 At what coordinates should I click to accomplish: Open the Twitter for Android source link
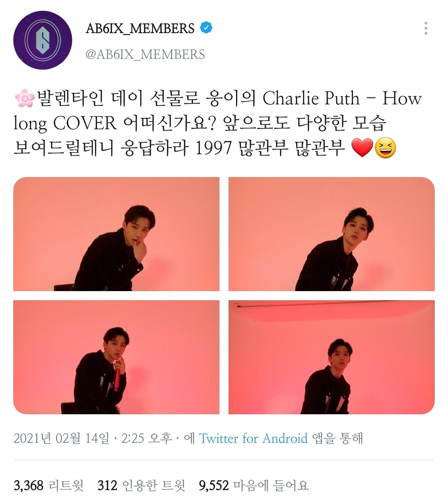253,438
